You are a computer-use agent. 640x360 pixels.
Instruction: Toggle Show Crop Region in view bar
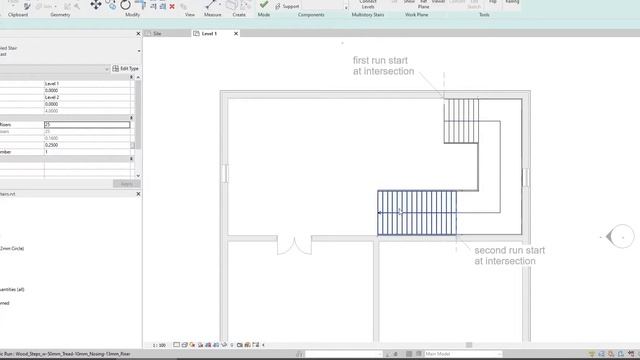pos(216,345)
